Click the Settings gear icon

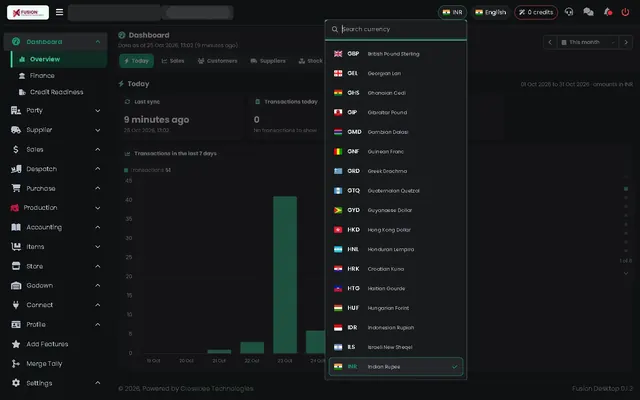coord(16,383)
